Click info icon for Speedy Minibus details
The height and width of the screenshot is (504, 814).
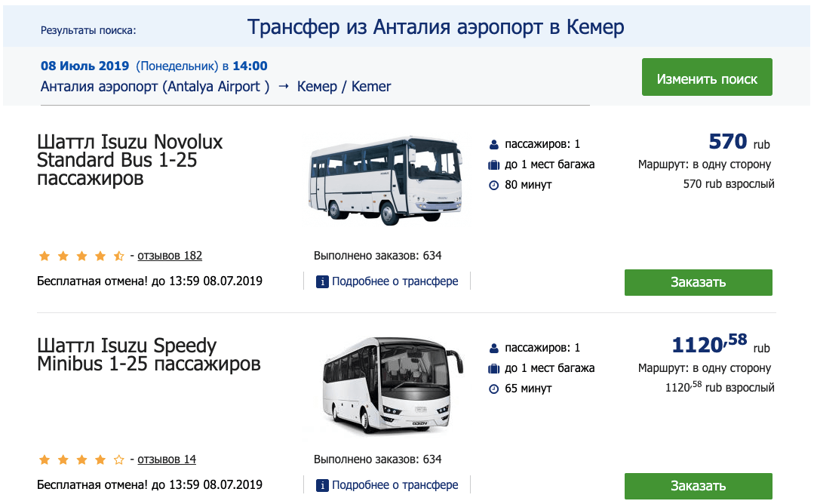322,485
